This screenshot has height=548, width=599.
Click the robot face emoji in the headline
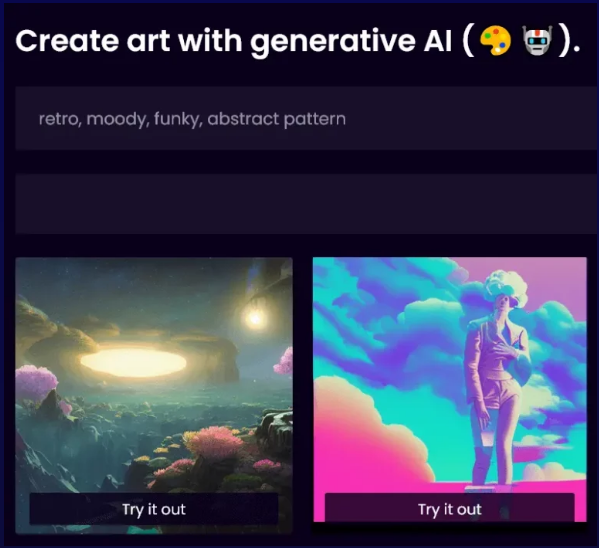pos(537,41)
